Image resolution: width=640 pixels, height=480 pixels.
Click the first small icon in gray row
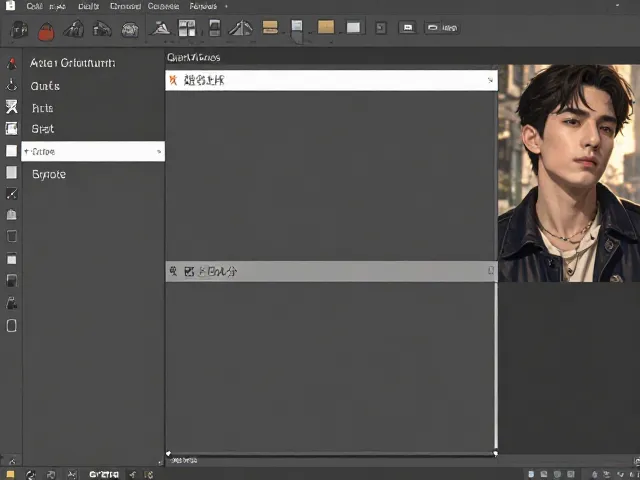point(173,271)
